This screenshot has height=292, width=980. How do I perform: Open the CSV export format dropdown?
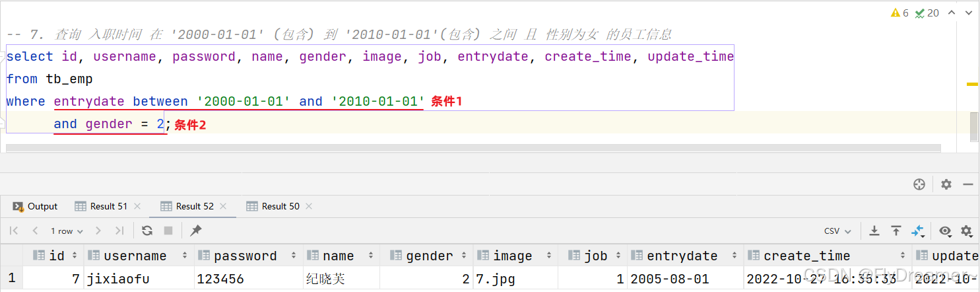click(838, 231)
